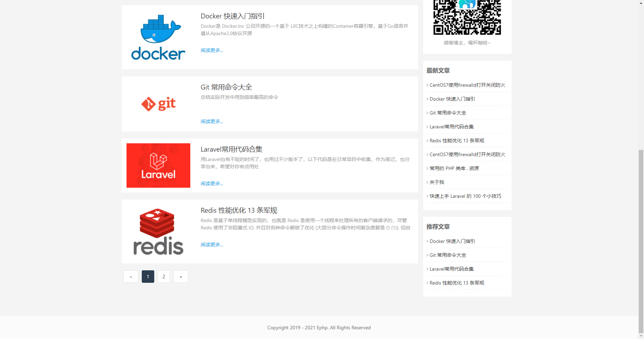
Task: Open second 'CentOS7使用firewalld打开关闭防火' in 最新文章
Action: [467, 154]
